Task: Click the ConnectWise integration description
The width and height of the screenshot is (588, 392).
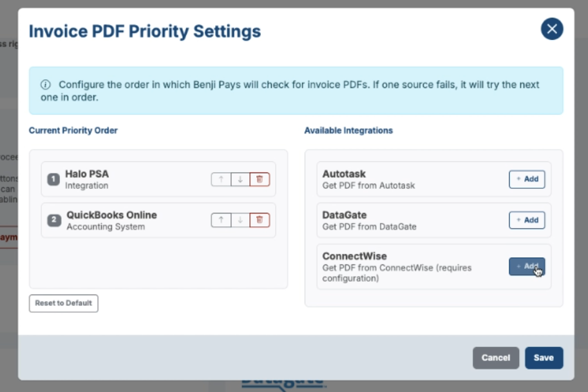Action: (397, 273)
